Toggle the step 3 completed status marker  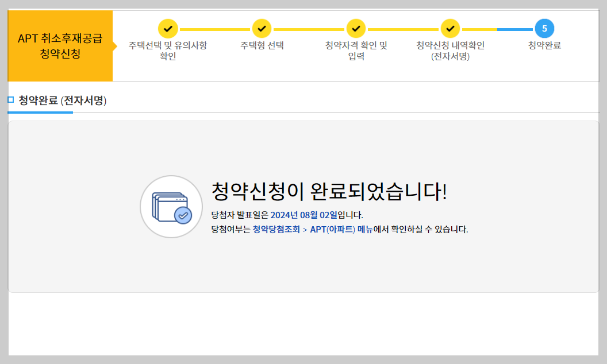coord(356,28)
